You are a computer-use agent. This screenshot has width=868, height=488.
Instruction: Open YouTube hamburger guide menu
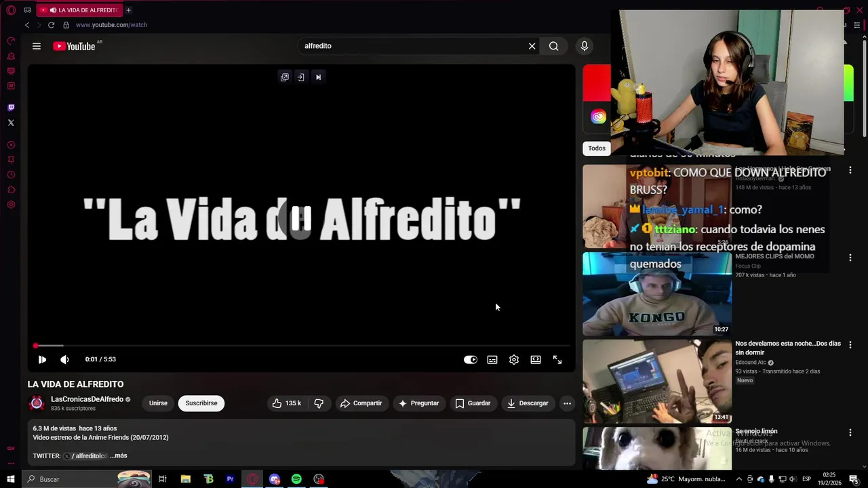37,46
